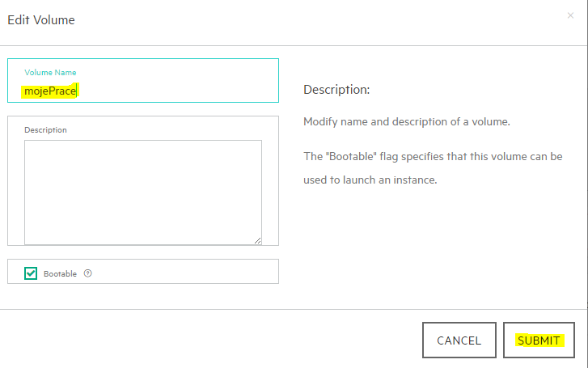Submit the volume changes
This screenshot has height=368, width=588.
539,341
